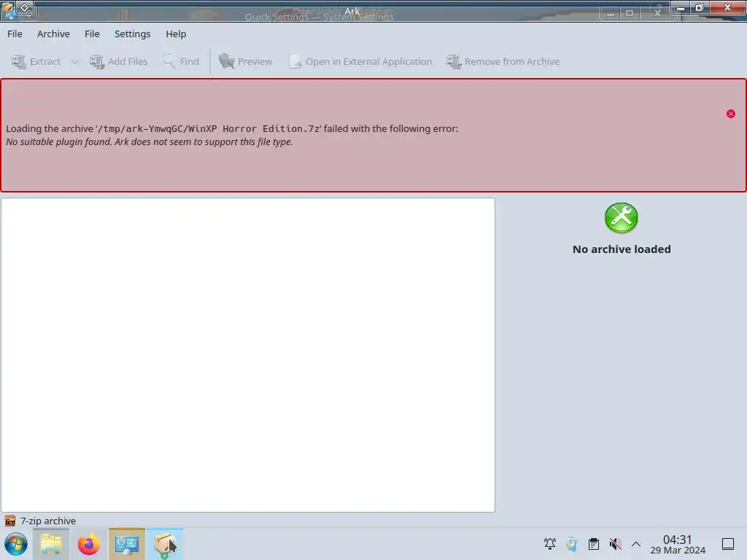The image size is (747, 560).
Task: Switch to System Settings taskbar entry
Action: [x=126, y=544]
